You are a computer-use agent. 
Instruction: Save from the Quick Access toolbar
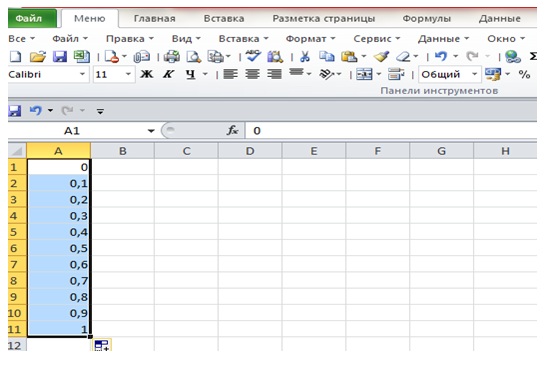pyautogui.click(x=14, y=111)
